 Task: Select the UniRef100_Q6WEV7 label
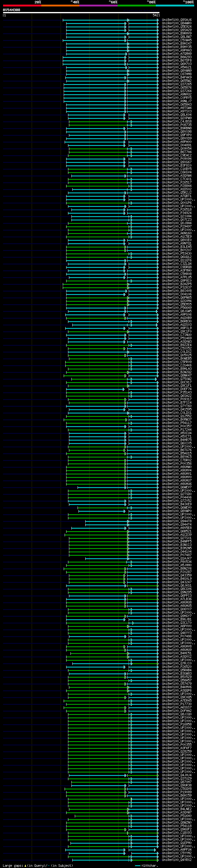coord(177,487)
